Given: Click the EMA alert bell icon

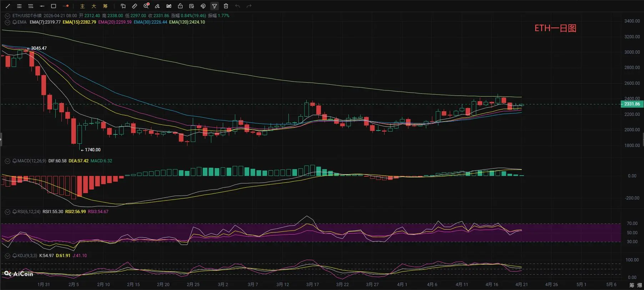Looking at the screenshot, I should (x=15, y=22).
